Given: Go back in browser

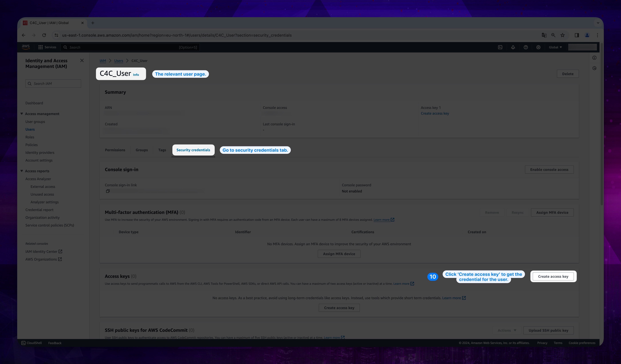Looking at the screenshot, I should pos(23,35).
